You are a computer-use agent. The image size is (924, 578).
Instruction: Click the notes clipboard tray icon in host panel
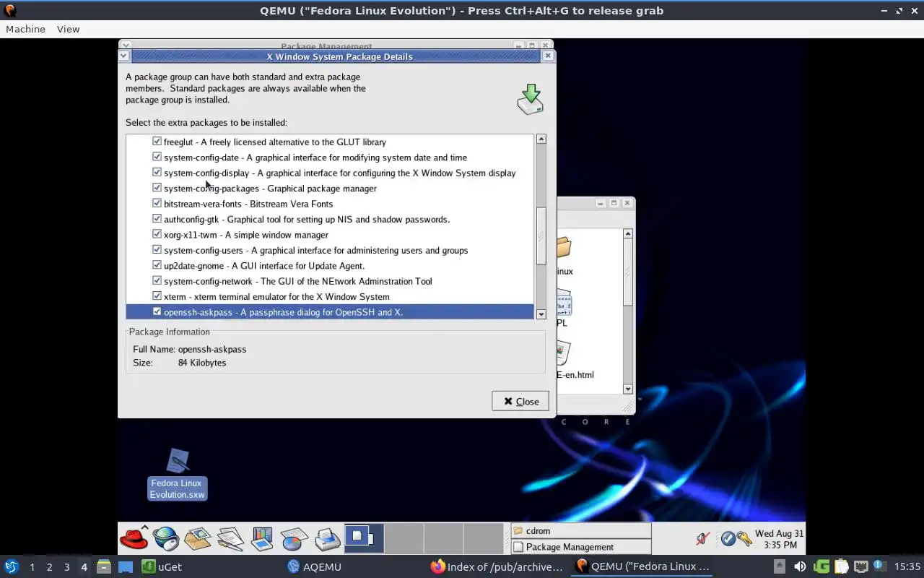841,566
